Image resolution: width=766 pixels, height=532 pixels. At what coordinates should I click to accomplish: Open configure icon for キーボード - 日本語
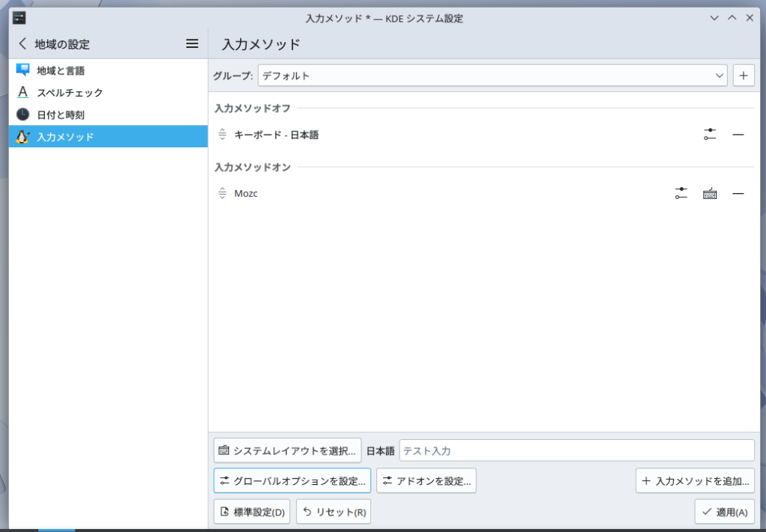(710, 135)
